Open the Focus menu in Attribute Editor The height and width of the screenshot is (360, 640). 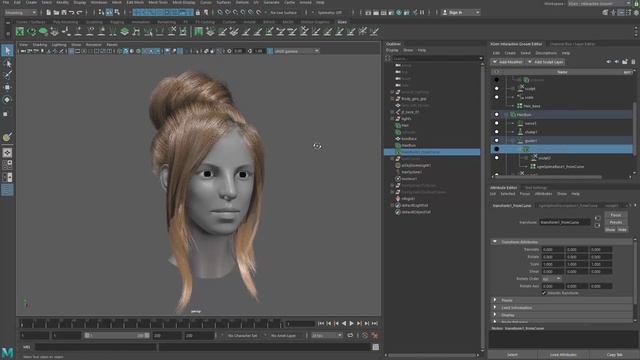click(x=525, y=194)
